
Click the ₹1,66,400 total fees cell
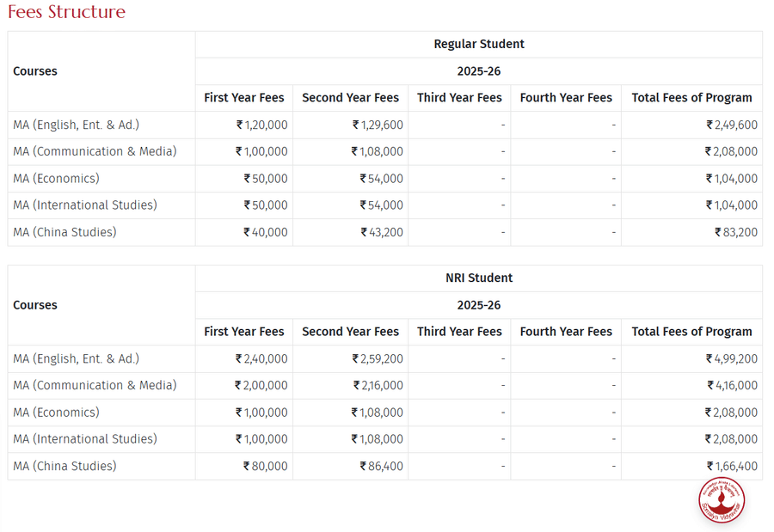pyautogui.click(x=732, y=466)
